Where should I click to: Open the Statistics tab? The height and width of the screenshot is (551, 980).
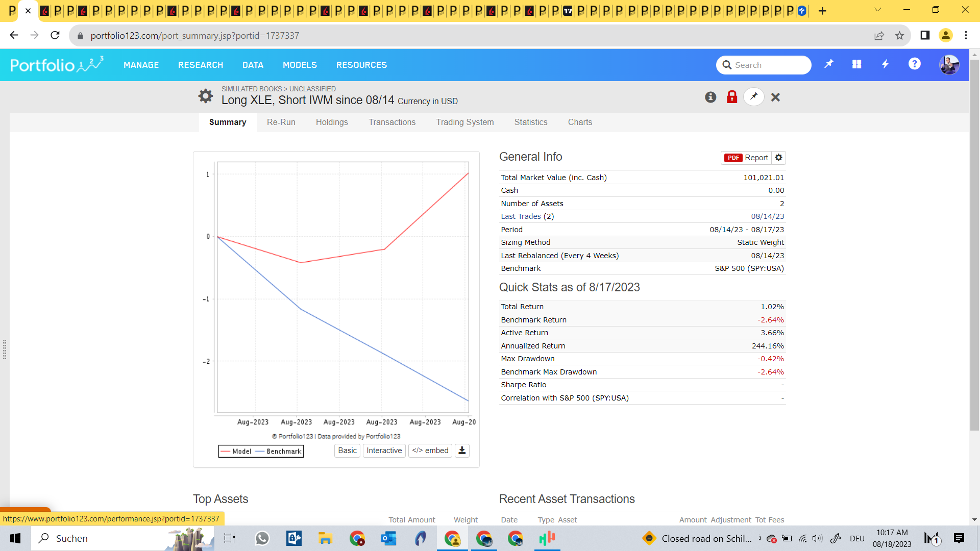(x=531, y=122)
